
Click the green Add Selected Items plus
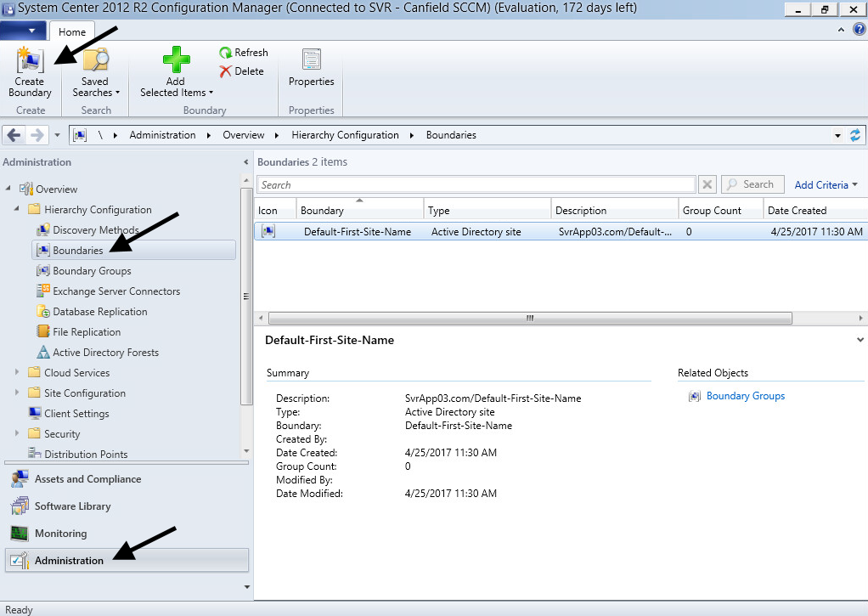(176, 59)
